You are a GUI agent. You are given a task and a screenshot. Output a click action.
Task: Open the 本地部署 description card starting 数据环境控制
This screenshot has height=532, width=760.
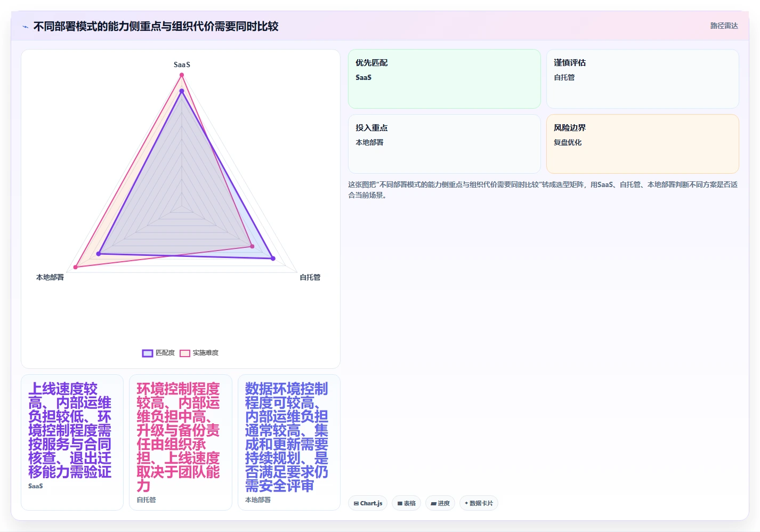tap(289, 442)
